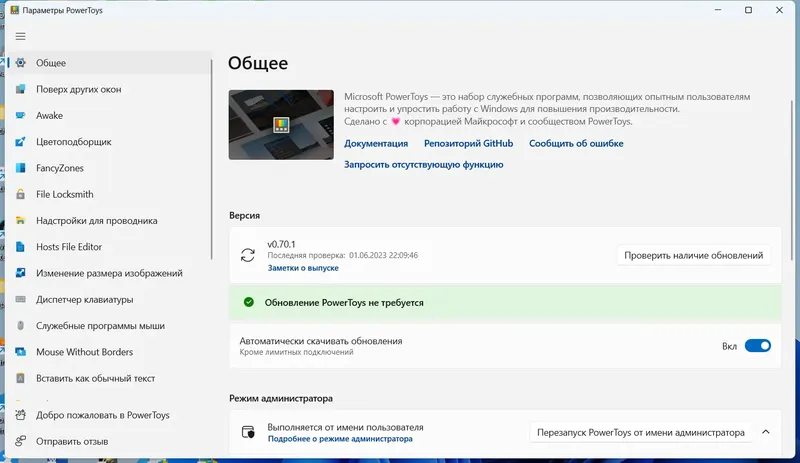Open Mouse Without Borders page
This screenshot has width=800, height=463.
109,352
